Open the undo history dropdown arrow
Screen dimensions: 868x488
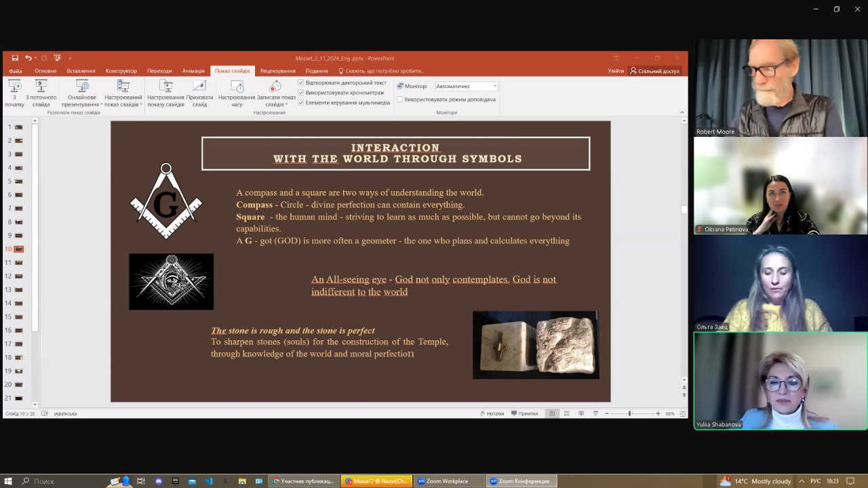(35, 58)
